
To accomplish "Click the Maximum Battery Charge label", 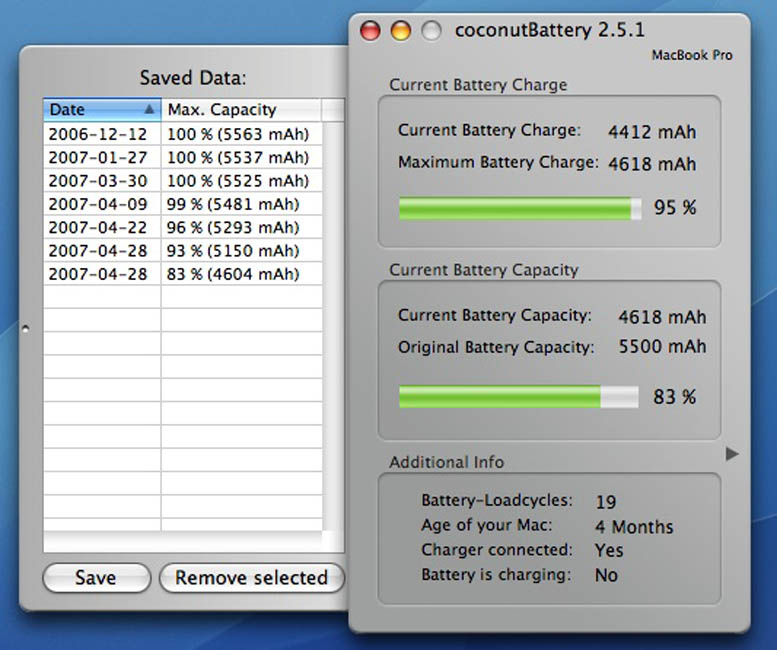I will [x=498, y=162].
